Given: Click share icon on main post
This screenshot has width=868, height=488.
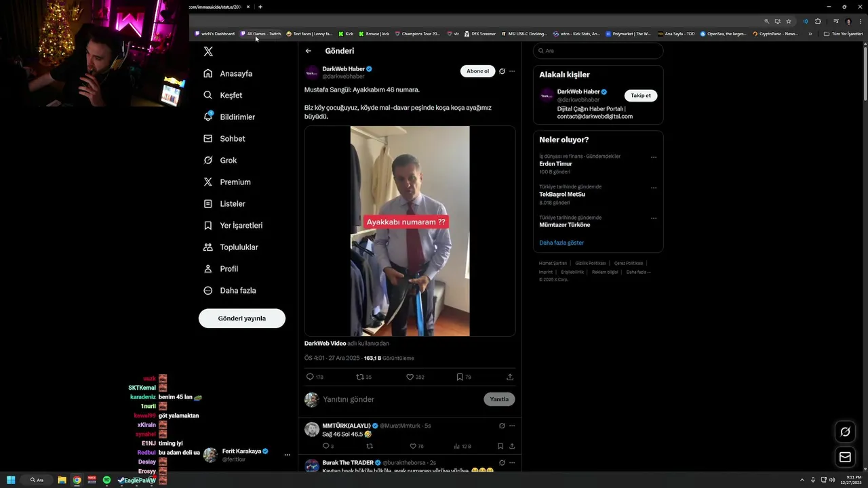Looking at the screenshot, I should pos(510,377).
